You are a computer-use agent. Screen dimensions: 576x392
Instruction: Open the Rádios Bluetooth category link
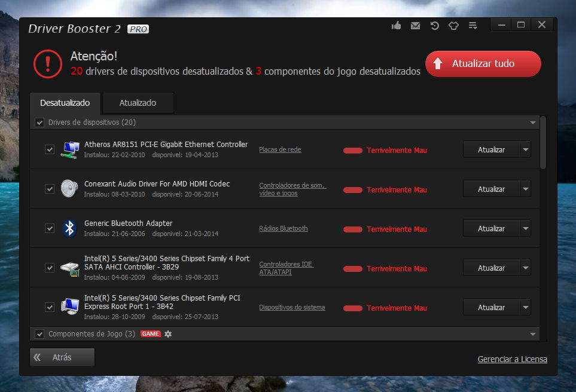coord(284,228)
